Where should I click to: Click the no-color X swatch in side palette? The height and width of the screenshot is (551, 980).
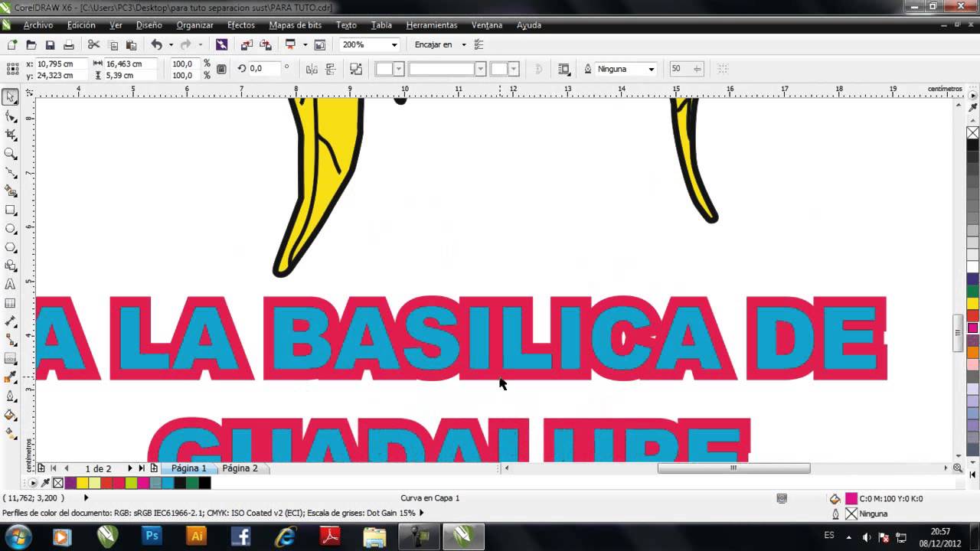(x=972, y=133)
